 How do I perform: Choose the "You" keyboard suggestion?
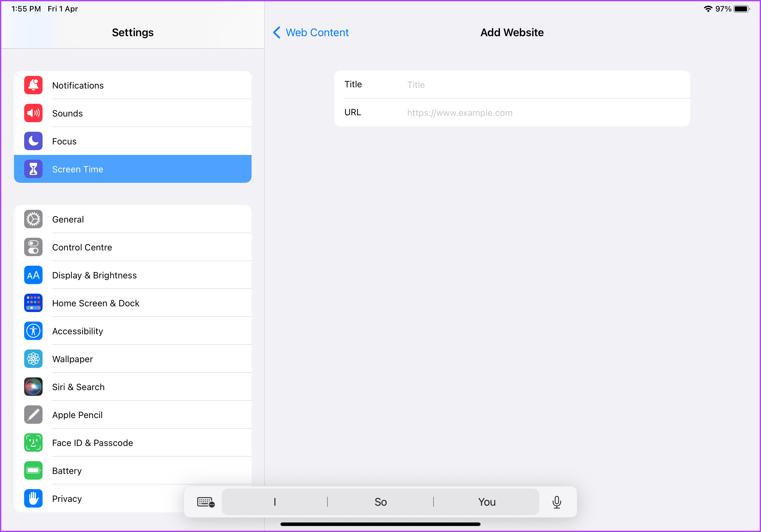pos(487,502)
